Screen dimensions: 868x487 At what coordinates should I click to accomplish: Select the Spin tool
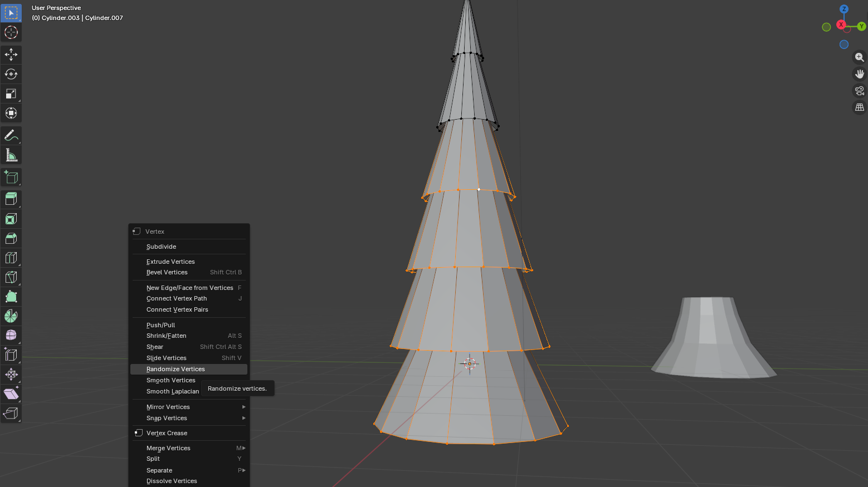pos(11,316)
